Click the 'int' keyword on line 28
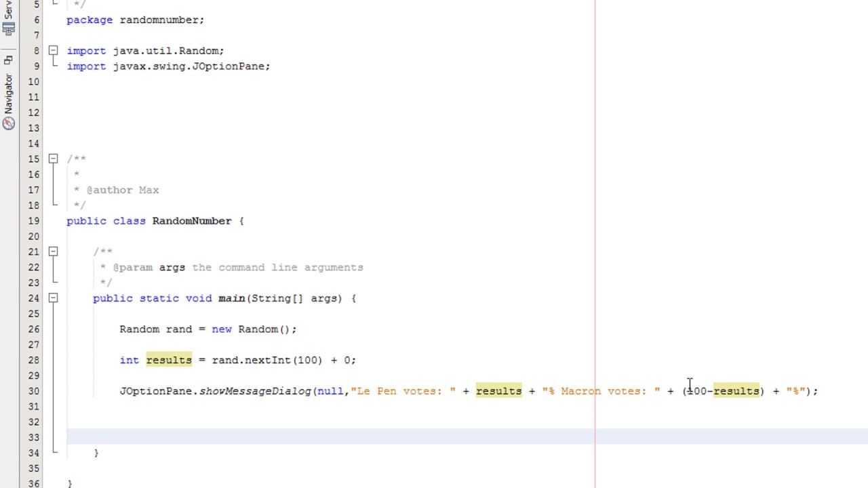Image resolution: width=868 pixels, height=488 pixels. coord(130,361)
